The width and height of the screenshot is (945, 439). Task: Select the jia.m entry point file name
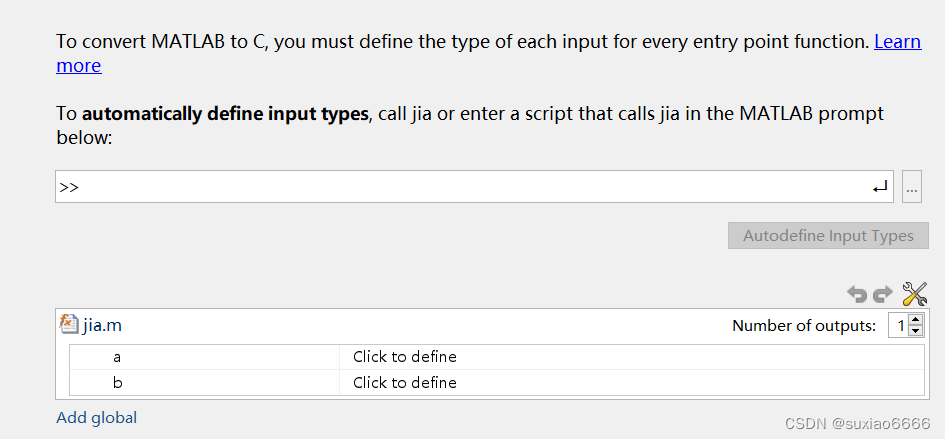(102, 325)
